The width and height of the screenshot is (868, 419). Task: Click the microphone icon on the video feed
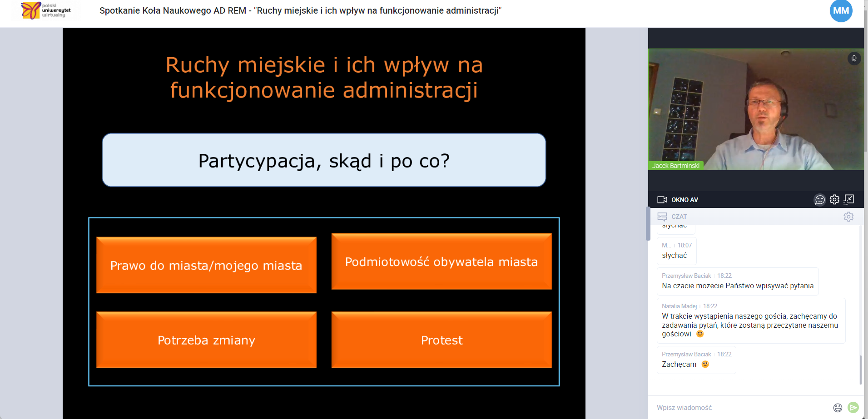tap(854, 59)
